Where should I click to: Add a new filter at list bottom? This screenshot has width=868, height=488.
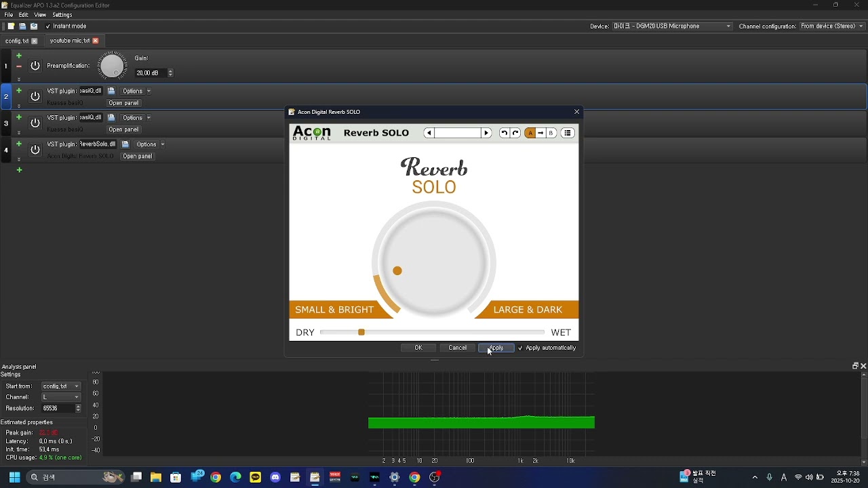pos(20,170)
